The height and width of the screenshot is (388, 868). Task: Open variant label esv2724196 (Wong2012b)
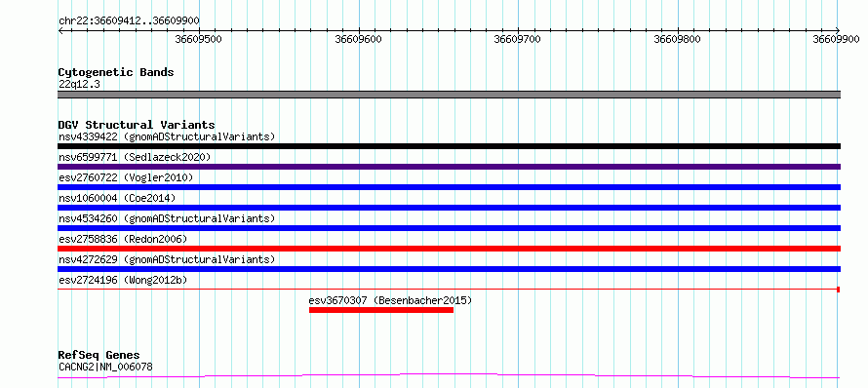point(123,280)
